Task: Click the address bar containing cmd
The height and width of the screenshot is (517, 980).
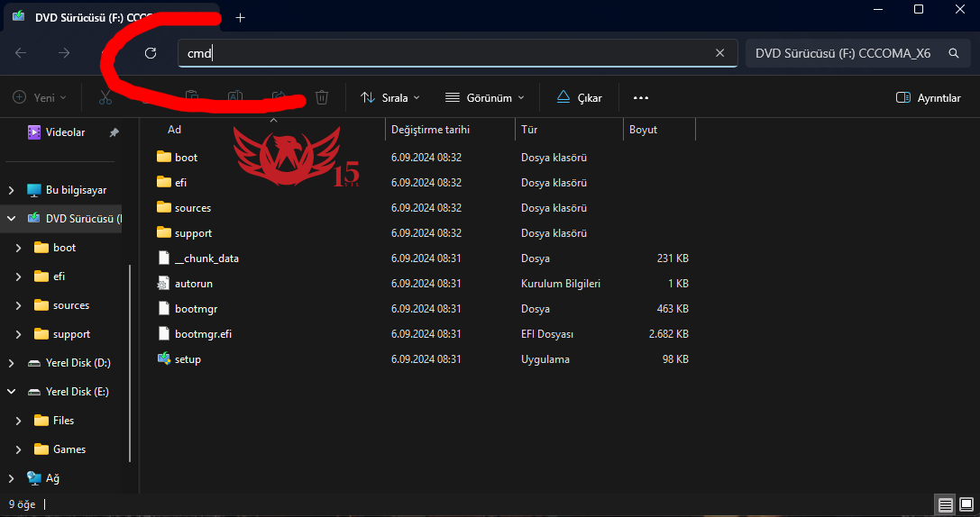Action: pyautogui.click(x=442, y=53)
